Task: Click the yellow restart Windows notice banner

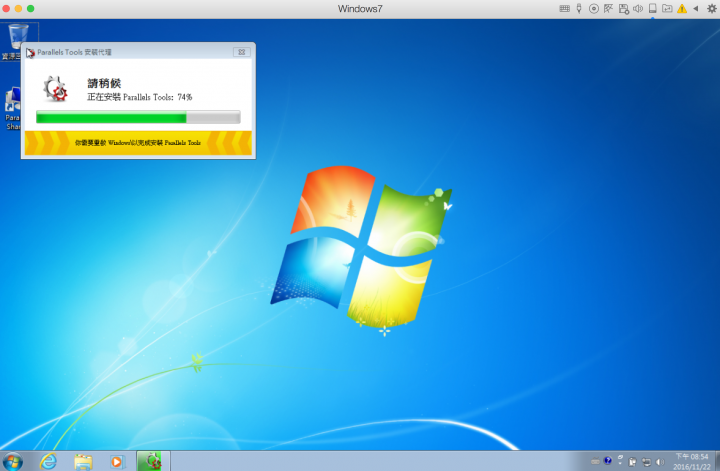Action: click(138, 143)
